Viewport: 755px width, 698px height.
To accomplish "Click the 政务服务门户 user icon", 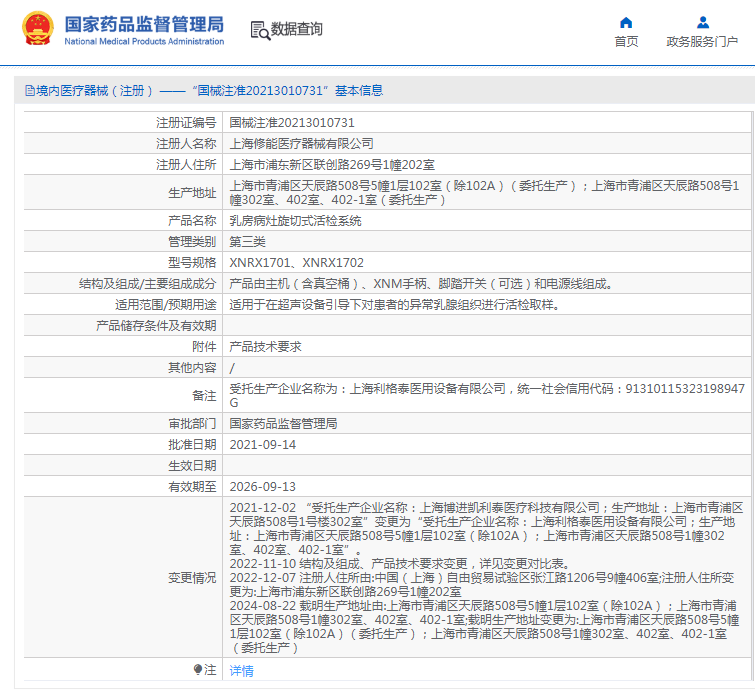I will (x=703, y=23).
